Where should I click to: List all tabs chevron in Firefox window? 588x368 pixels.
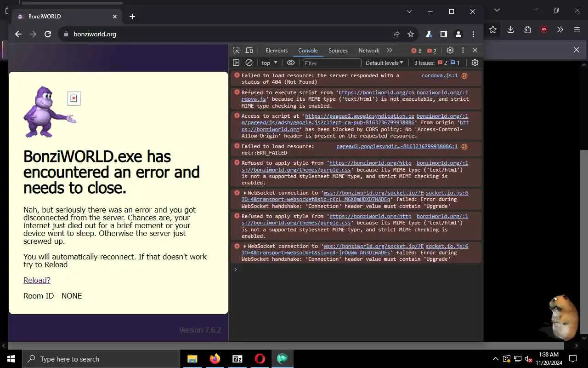click(x=497, y=10)
